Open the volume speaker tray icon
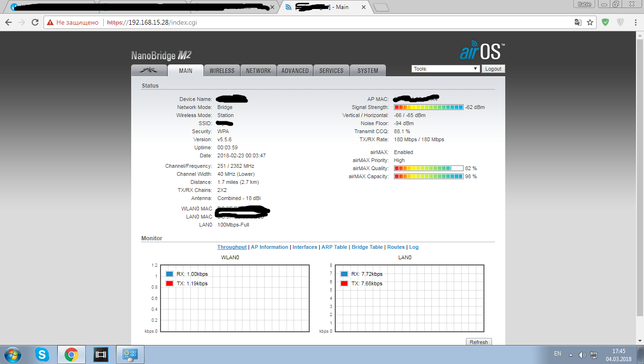Screen dimensions: 644x364 pos(582,355)
